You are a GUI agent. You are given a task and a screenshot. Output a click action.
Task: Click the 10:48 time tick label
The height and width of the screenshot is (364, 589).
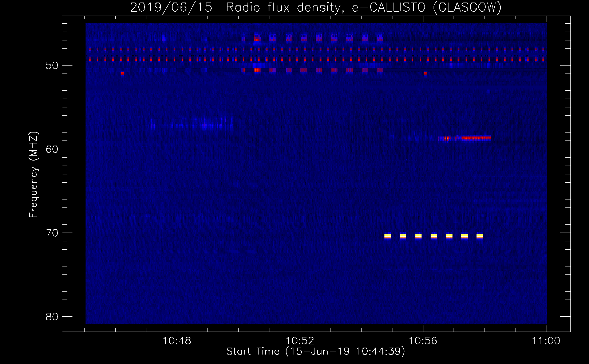(177, 341)
